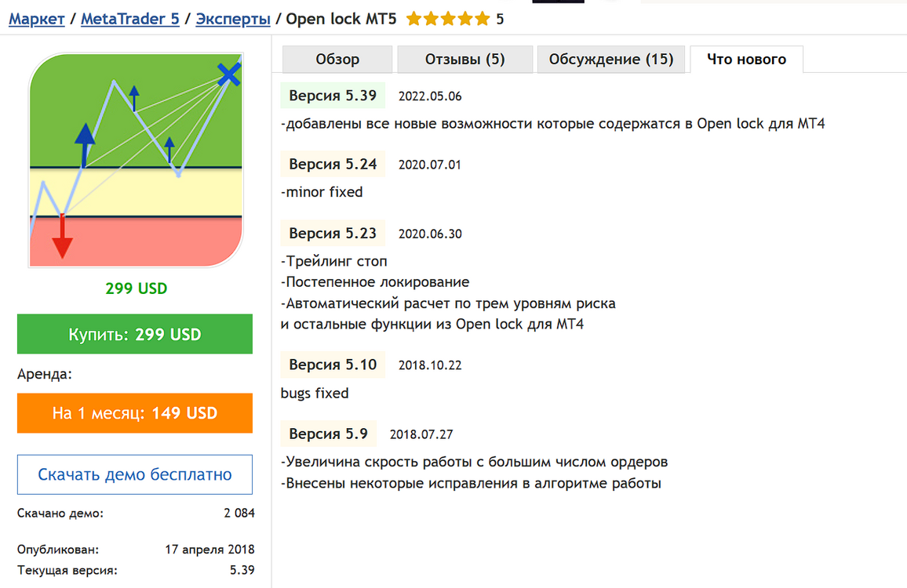This screenshot has height=588, width=907.
Task: Select the Что нового tab
Action: 746,60
